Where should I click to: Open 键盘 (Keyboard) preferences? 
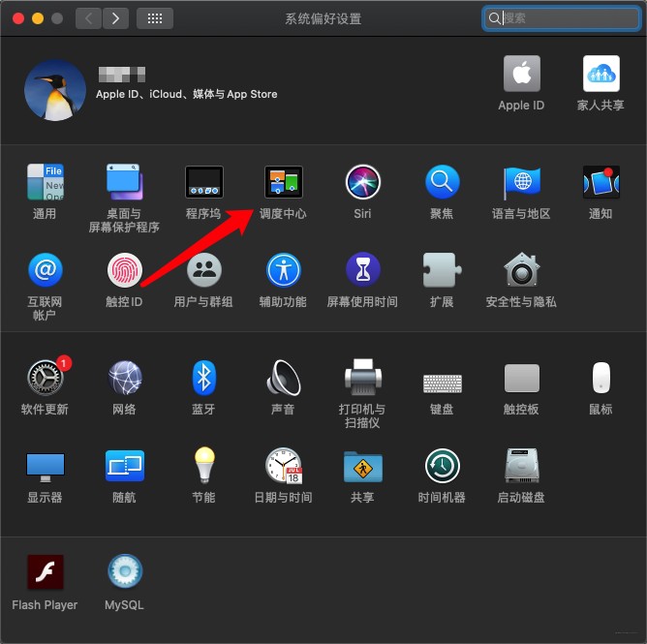tap(442, 383)
